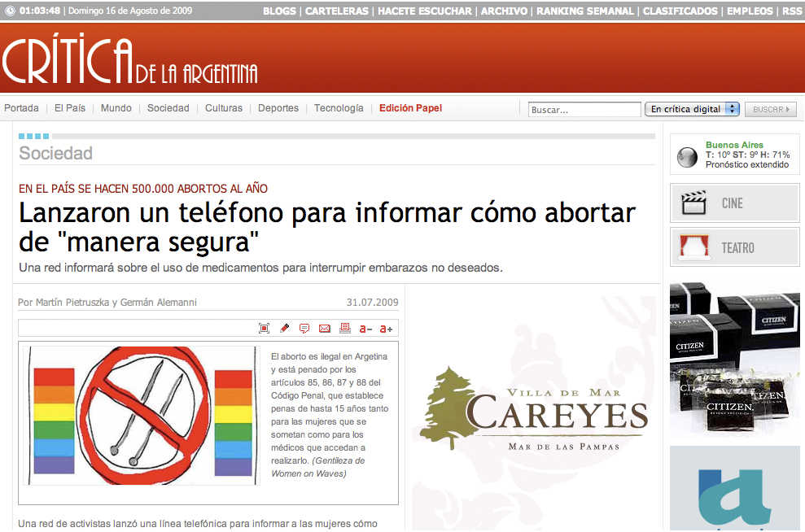Open the 'En crítica digital' search dropdown
The width and height of the screenshot is (805, 532).
coord(692,107)
